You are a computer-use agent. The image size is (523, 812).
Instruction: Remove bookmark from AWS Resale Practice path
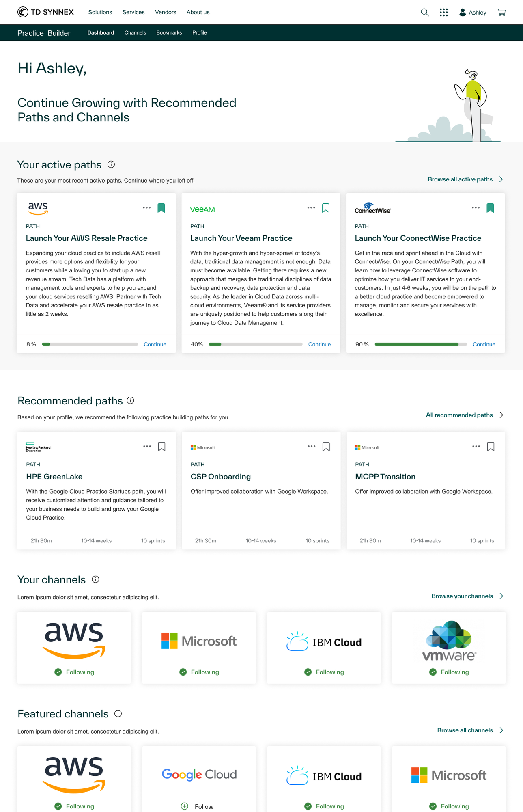[x=161, y=208]
